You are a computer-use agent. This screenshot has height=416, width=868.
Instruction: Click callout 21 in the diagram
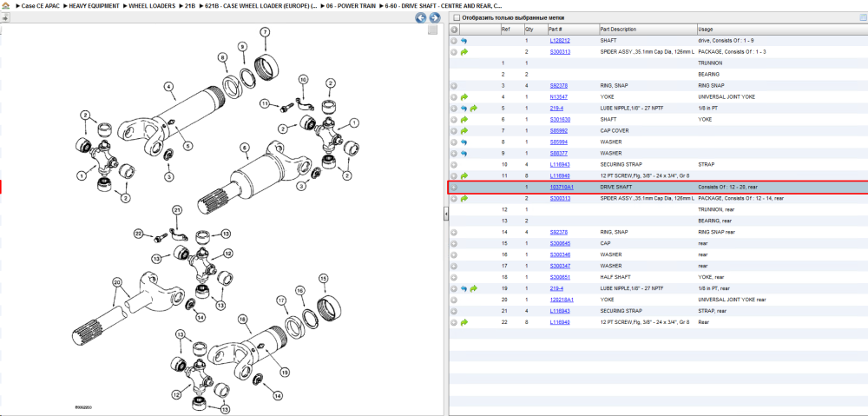coord(177,209)
